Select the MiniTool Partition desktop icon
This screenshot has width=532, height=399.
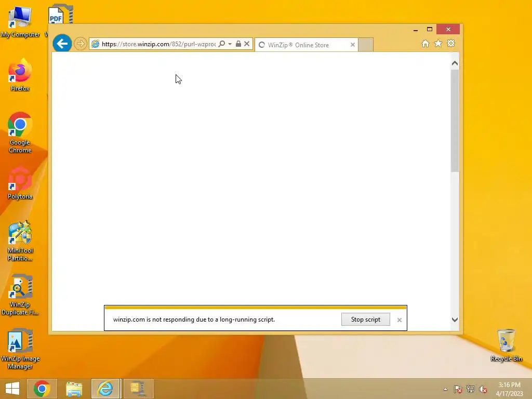click(20, 241)
